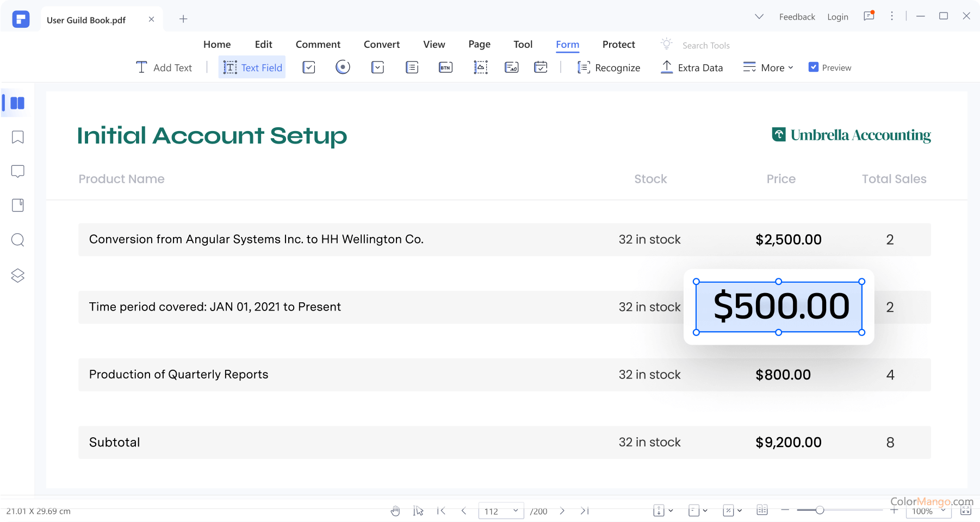Open the 100% zoom level dropdown

coord(943,511)
